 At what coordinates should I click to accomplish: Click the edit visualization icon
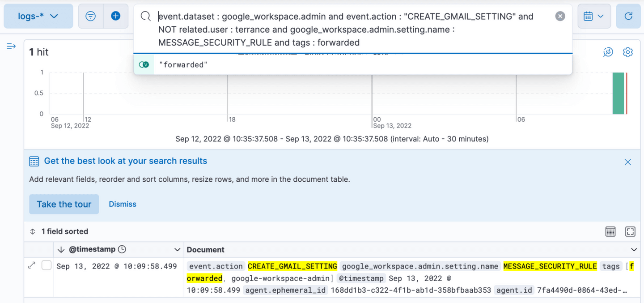point(608,52)
